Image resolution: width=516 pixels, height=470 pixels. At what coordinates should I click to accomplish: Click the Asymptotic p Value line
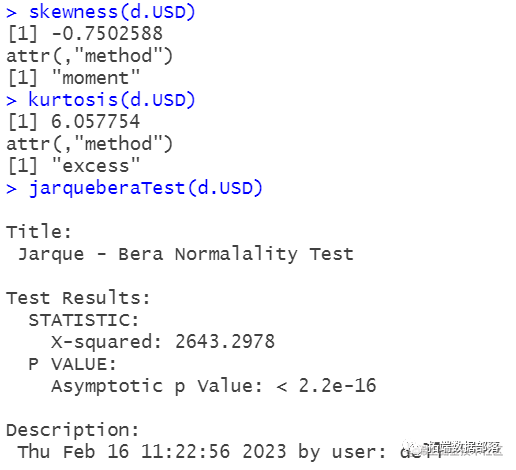point(214,386)
